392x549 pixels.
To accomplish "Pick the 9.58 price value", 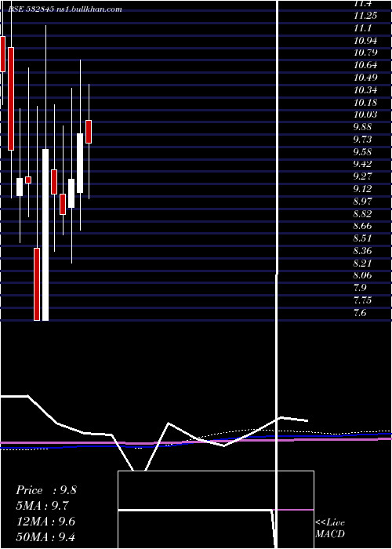I will pyautogui.click(x=362, y=152).
